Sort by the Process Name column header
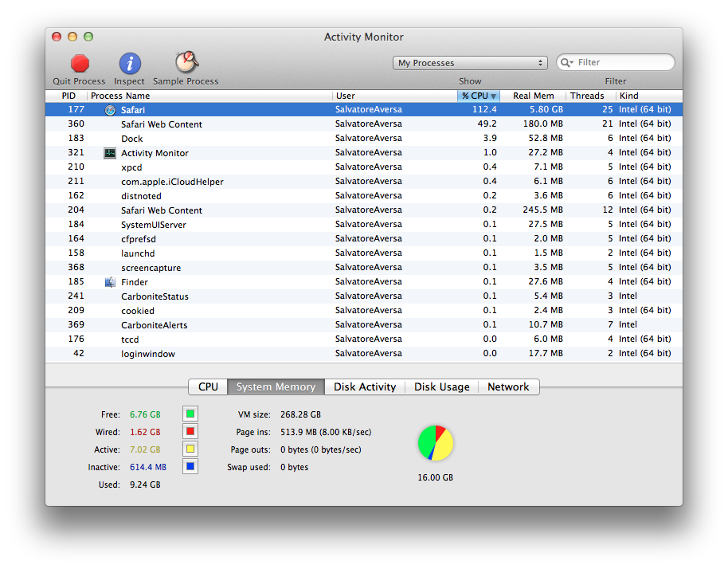This screenshot has width=728, height=569. (209, 96)
